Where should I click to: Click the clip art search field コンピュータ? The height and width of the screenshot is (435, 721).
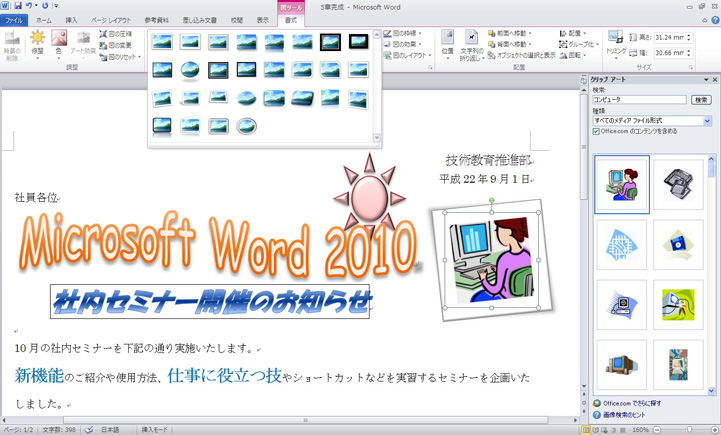pos(639,99)
